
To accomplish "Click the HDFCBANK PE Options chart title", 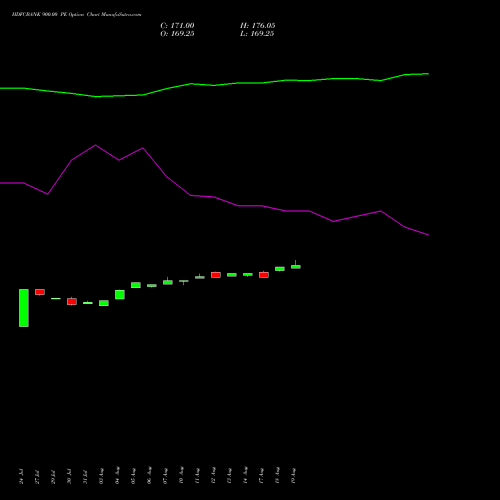I will pos(76,15).
